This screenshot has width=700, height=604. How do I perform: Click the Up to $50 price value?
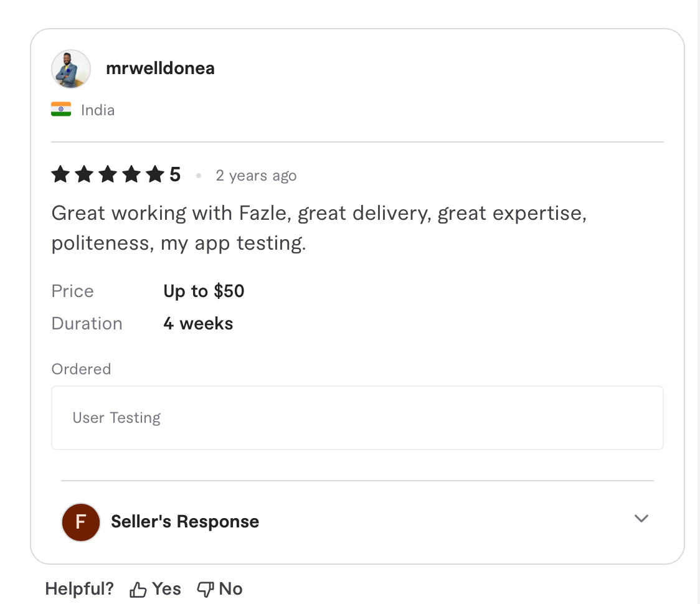point(204,291)
